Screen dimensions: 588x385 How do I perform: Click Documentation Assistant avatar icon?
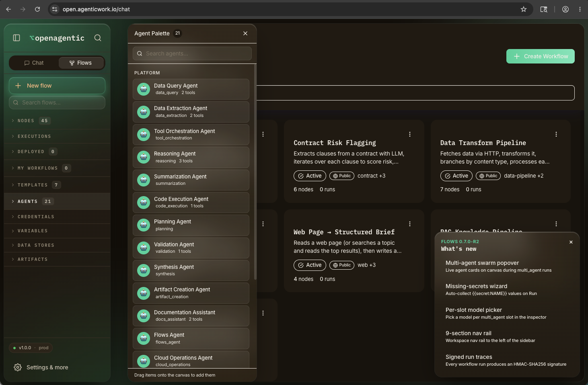pos(144,316)
